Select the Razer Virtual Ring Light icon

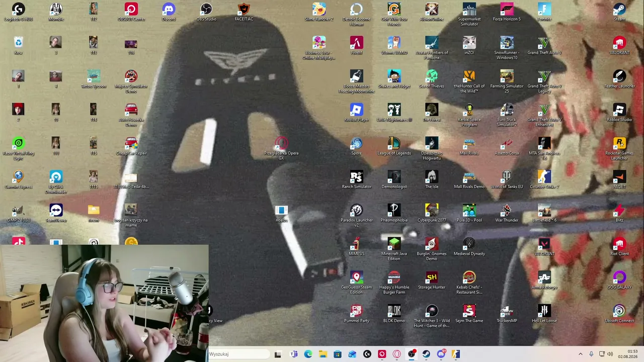(18, 149)
